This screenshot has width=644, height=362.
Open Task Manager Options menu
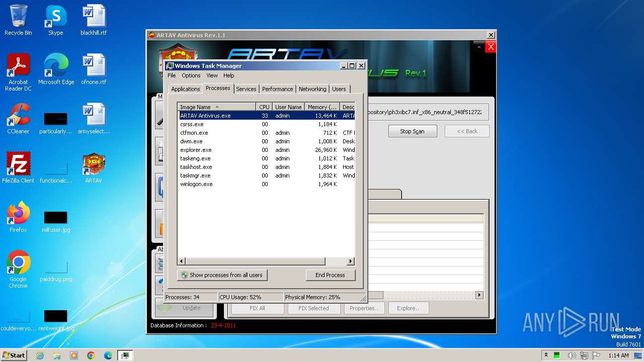191,75
